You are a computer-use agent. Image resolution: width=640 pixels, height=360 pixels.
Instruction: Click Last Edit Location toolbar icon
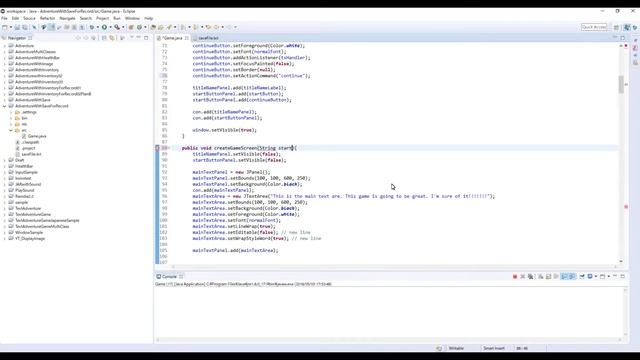pos(208,27)
